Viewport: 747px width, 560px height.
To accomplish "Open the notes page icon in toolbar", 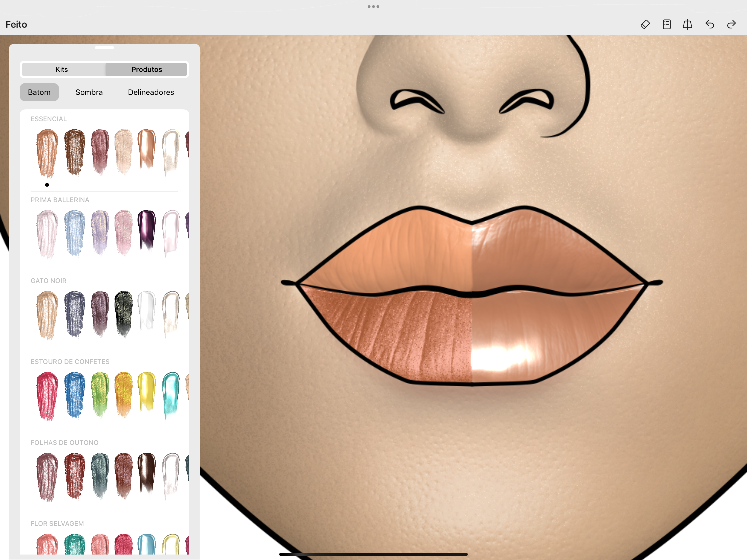I will pos(667,24).
